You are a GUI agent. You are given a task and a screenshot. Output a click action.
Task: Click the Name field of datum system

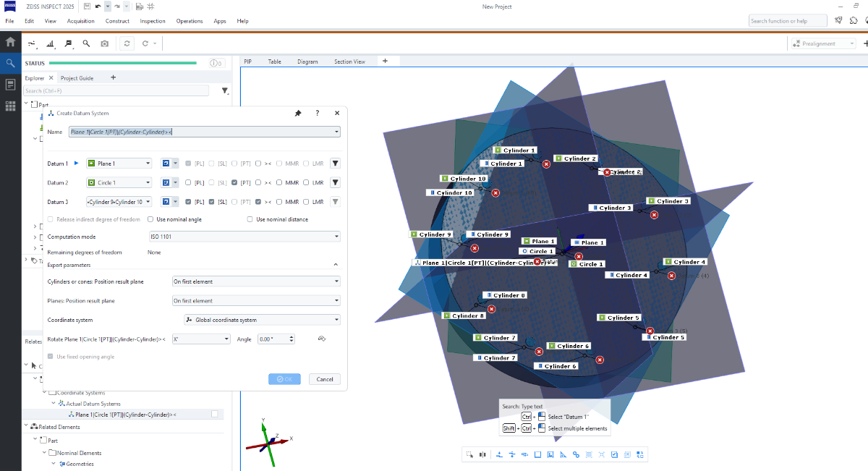tap(205, 132)
